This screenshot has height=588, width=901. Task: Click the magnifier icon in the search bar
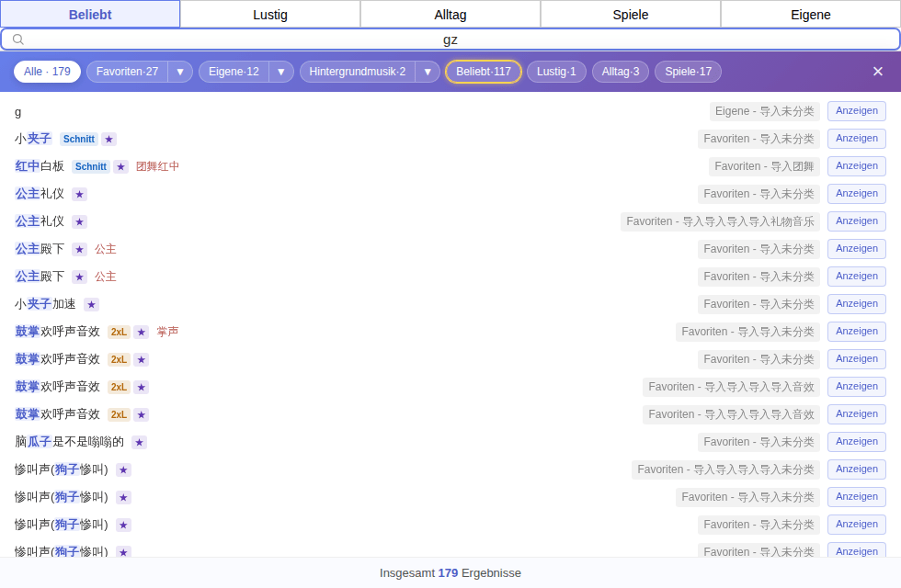tap(18, 40)
